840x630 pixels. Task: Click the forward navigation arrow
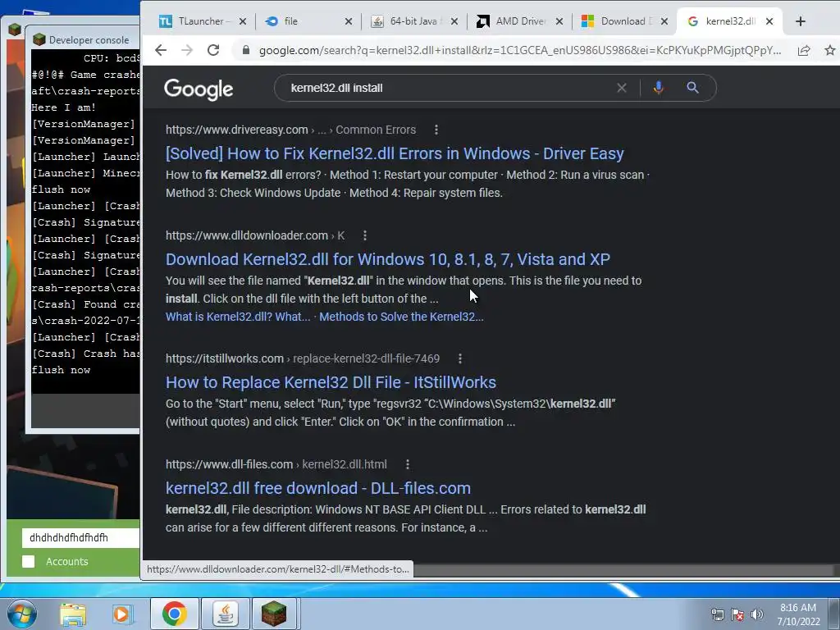click(187, 50)
